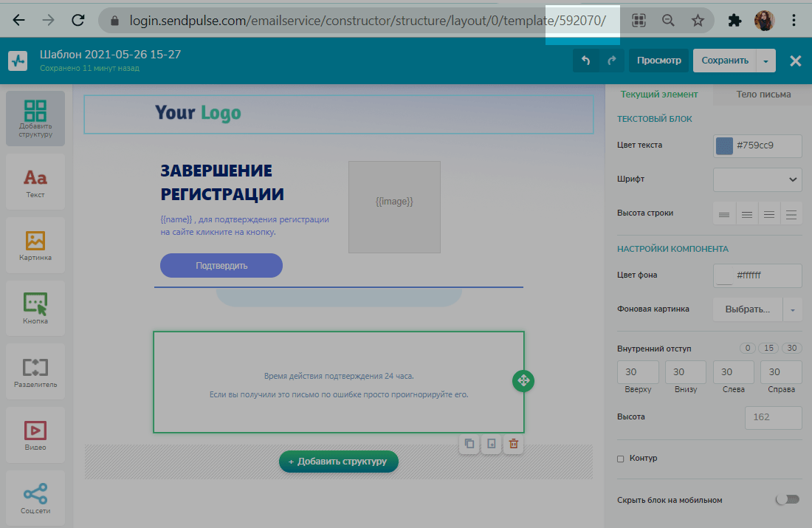The height and width of the screenshot is (528, 812).
Task: Delete selected block with trash icon
Action: tap(514, 444)
